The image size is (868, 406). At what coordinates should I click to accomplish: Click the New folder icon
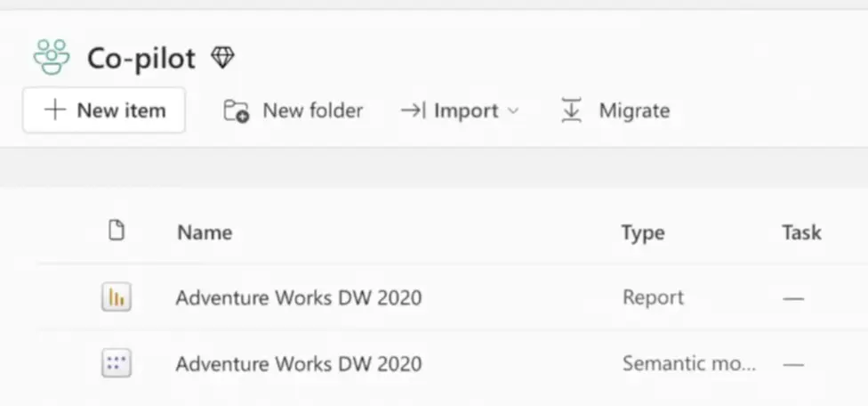[236, 111]
